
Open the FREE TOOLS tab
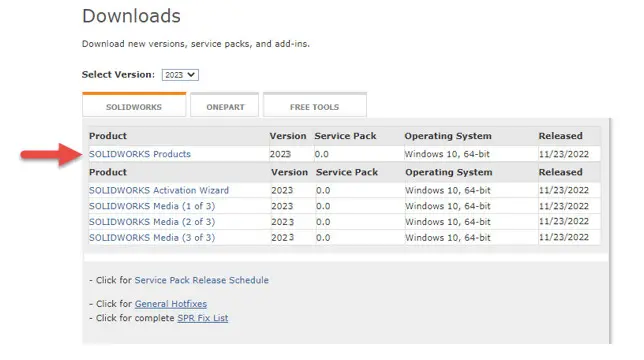pos(315,105)
